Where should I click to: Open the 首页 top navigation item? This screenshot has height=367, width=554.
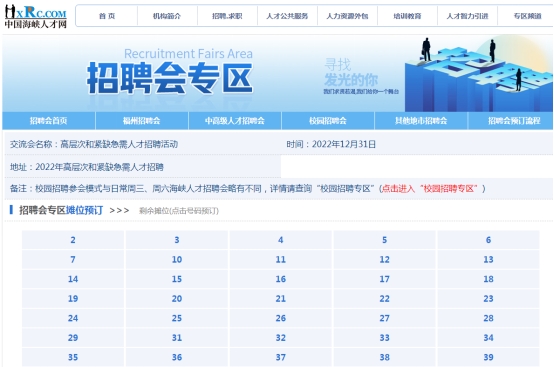coord(107,16)
